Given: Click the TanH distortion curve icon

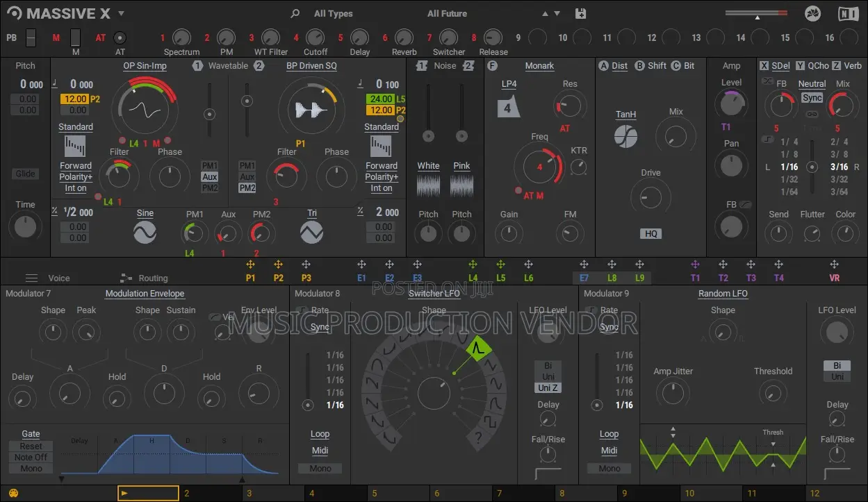Looking at the screenshot, I should pos(625,137).
